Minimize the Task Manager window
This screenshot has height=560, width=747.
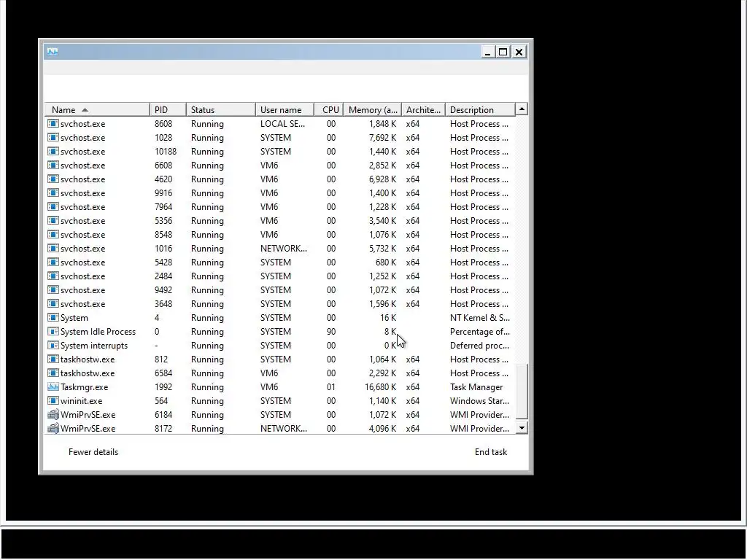[487, 52]
